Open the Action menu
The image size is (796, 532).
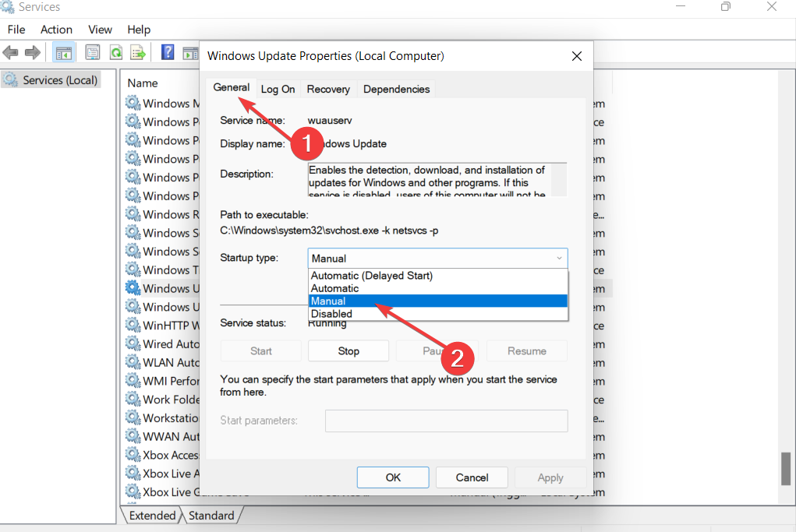click(56, 30)
